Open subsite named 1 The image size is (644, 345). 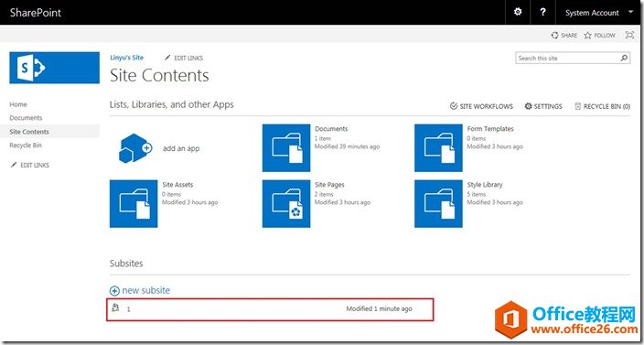(129, 309)
